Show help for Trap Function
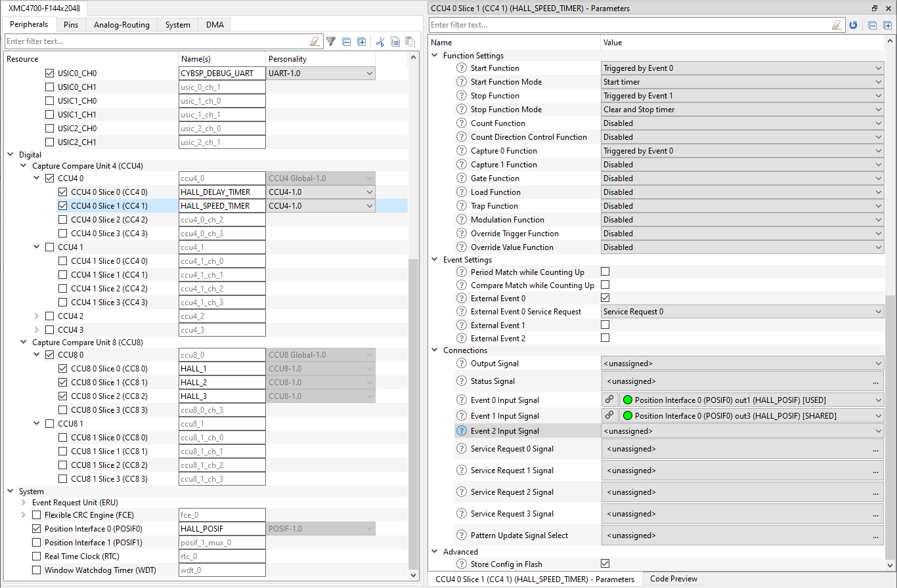The height and width of the screenshot is (588, 897). [x=462, y=206]
